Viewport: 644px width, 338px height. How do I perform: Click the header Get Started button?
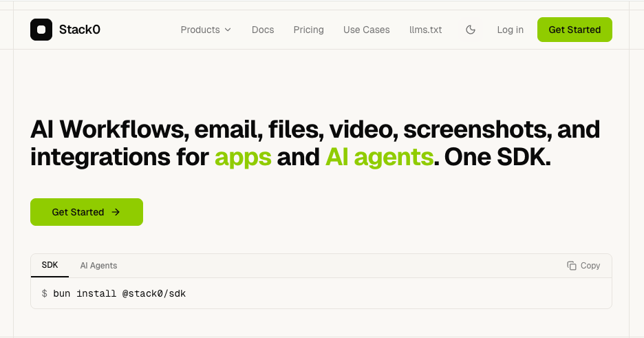point(575,30)
